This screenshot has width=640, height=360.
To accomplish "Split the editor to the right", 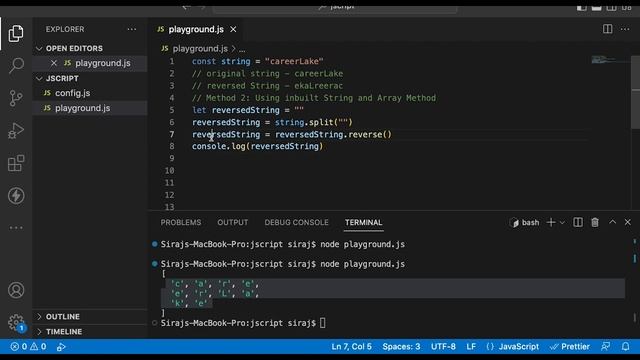I will coord(607,29).
